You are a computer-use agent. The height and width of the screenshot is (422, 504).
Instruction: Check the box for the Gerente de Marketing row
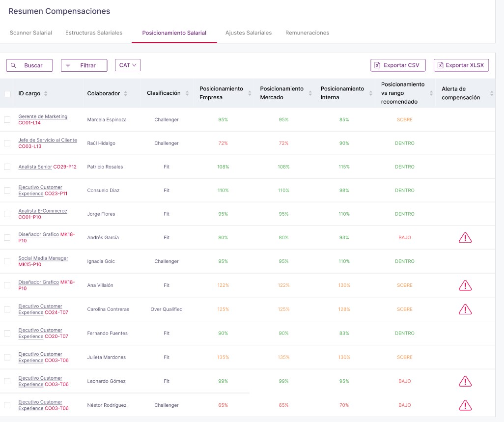click(7, 119)
